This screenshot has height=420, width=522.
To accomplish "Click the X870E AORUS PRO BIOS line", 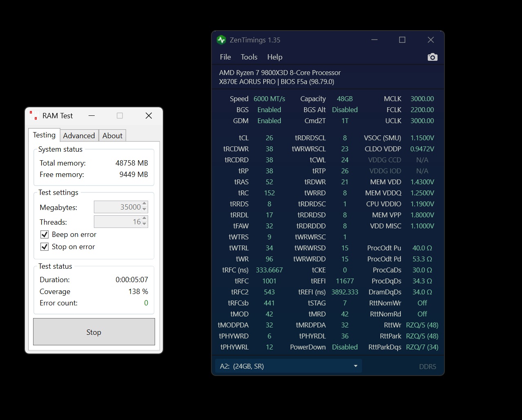I will point(277,82).
